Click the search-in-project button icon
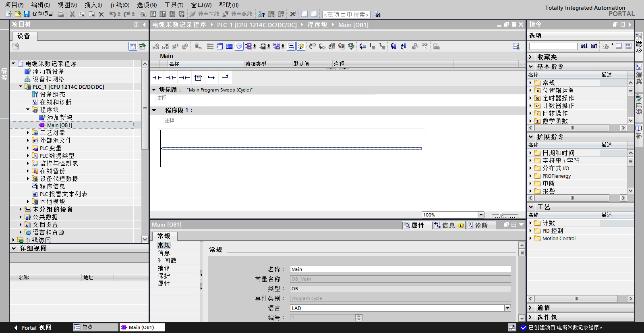644x333 pixels. click(377, 14)
